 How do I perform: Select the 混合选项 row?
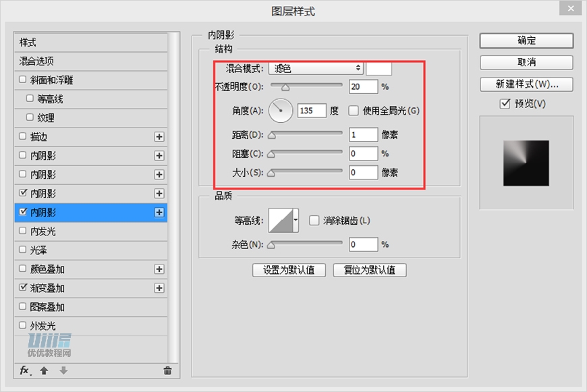point(91,61)
